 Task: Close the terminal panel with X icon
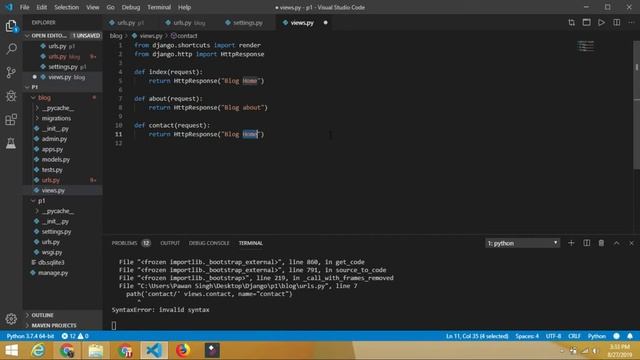pos(631,243)
